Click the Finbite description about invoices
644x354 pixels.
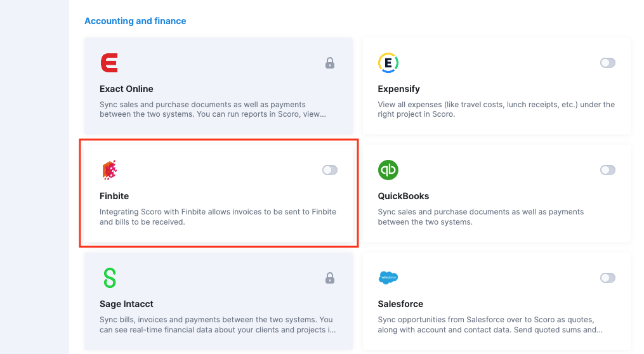tap(218, 217)
